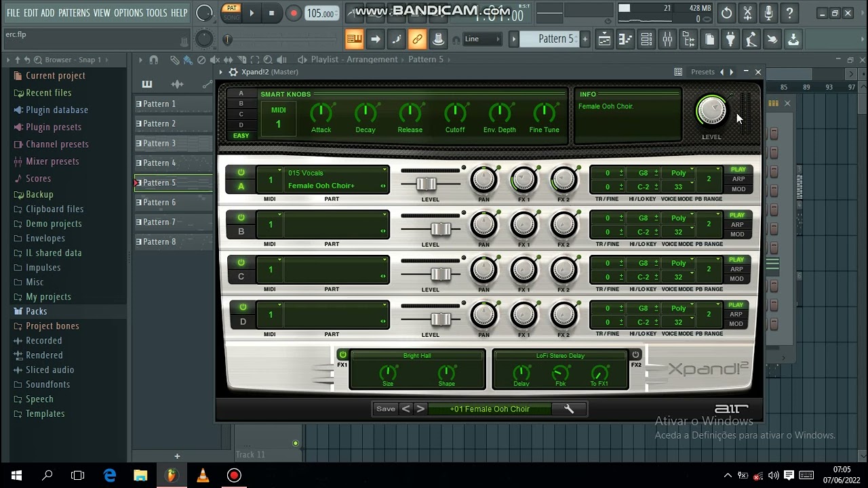Open the Templates folder

point(45,413)
